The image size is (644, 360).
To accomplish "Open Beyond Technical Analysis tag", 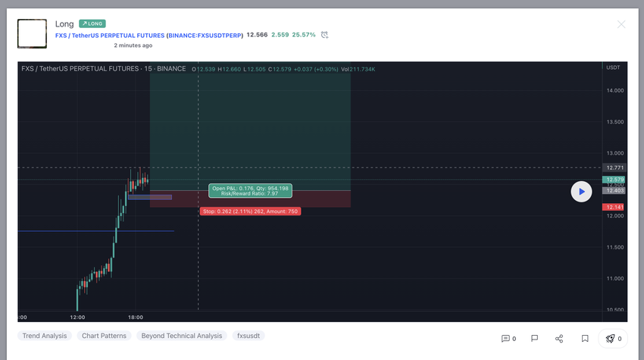I will pos(182,336).
